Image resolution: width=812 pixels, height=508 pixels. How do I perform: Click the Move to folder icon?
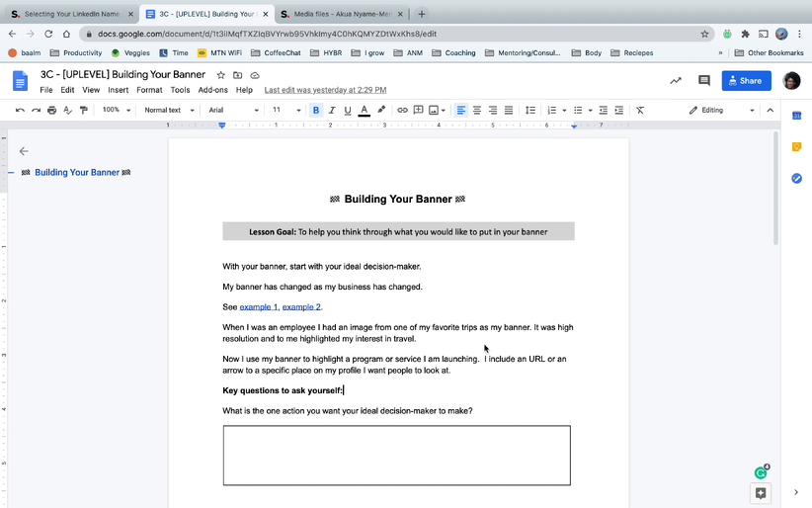238,75
